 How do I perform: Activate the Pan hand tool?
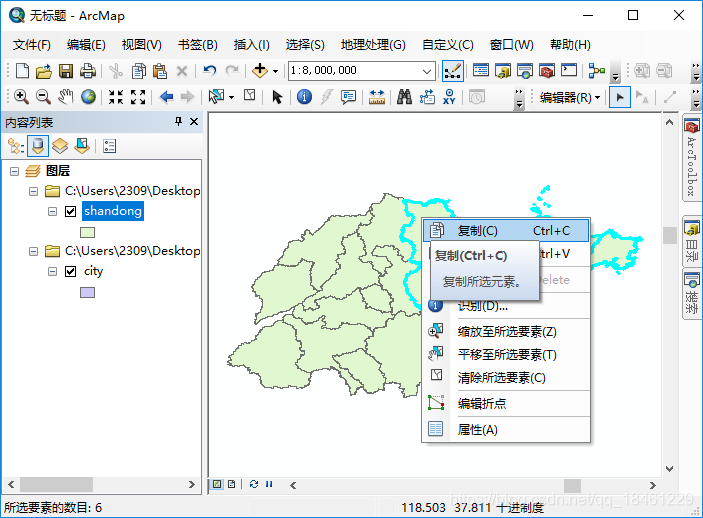(x=65, y=97)
